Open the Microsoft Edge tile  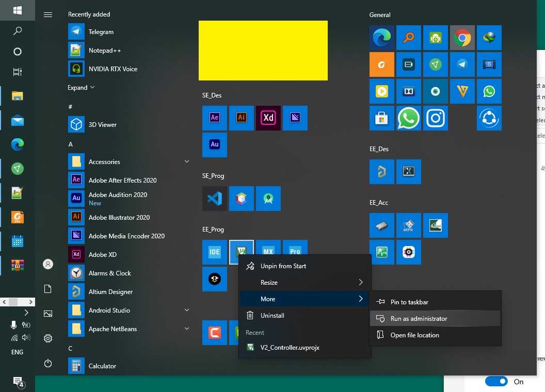(x=382, y=38)
